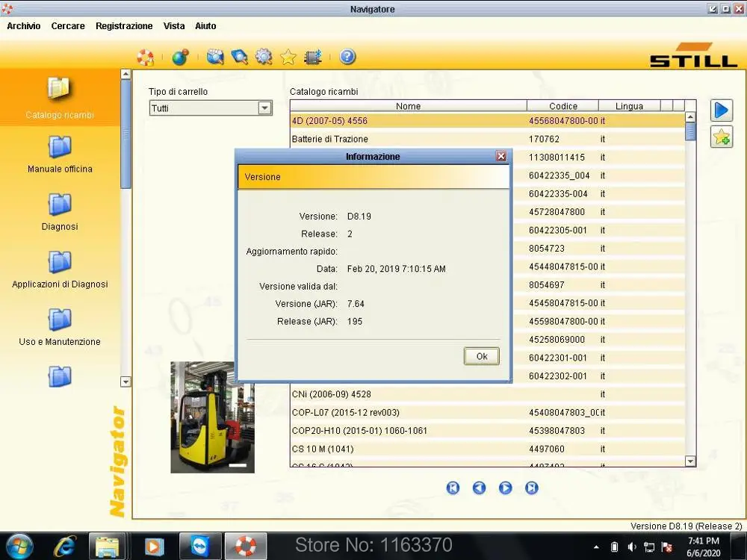The width and height of the screenshot is (747, 560).
Task: Click the catalog search magnifier icon
Action: [x=215, y=57]
